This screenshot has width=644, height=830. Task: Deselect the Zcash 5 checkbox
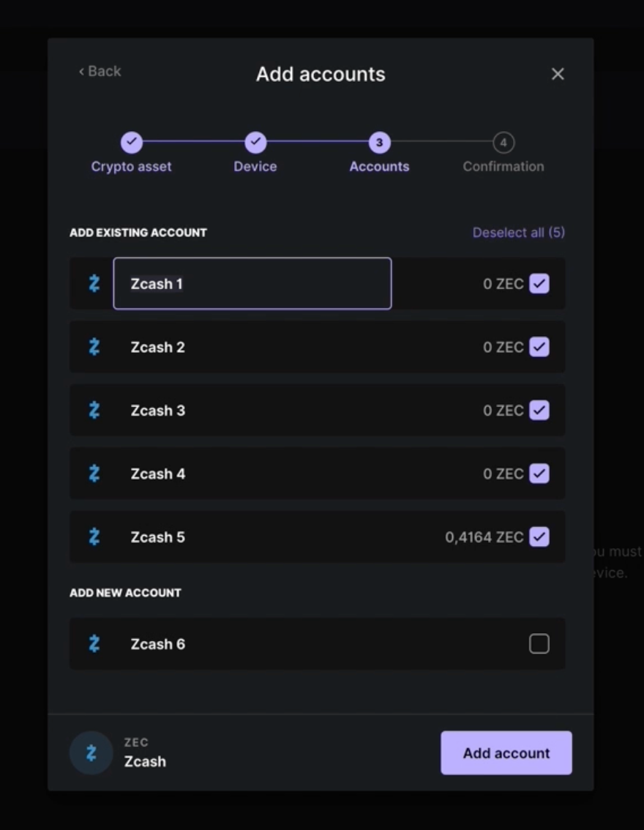coord(539,536)
